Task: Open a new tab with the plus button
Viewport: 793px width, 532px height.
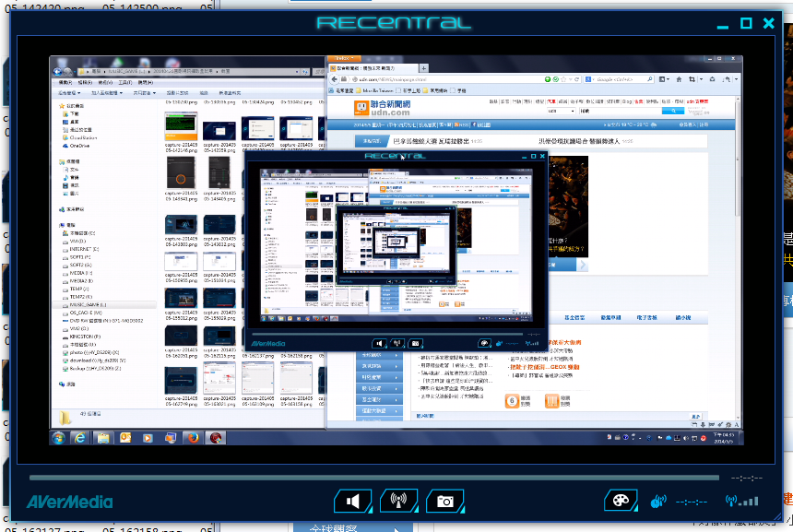Action: tap(424, 67)
